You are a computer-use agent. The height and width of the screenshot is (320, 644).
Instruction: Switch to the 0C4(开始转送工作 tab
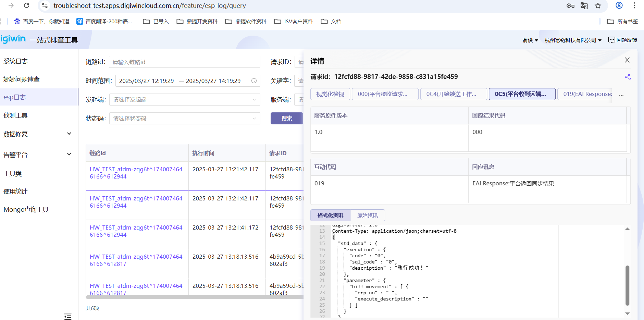pos(454,94)
